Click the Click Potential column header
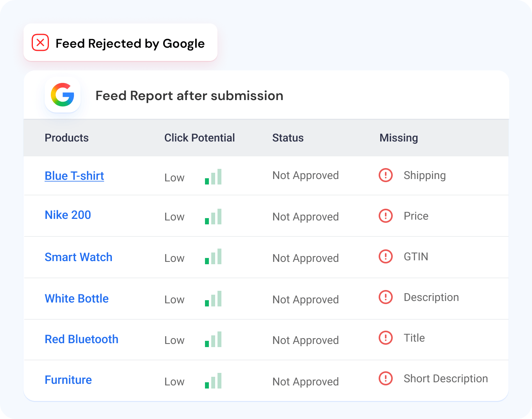This screenshot has height=419, width=532. [x=199, y=138]
